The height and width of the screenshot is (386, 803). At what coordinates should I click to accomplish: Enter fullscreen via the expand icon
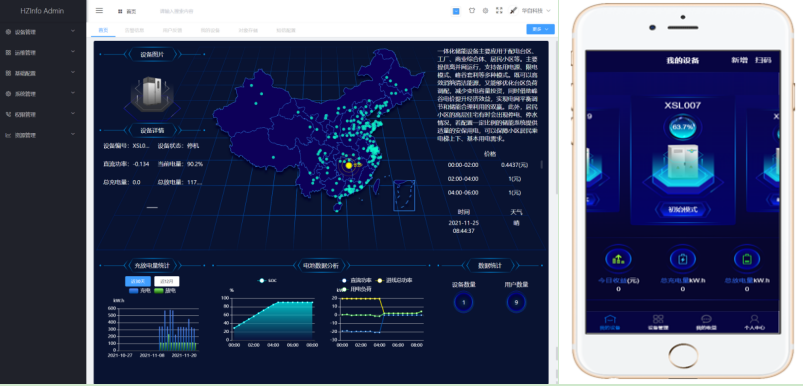point(499,10)
